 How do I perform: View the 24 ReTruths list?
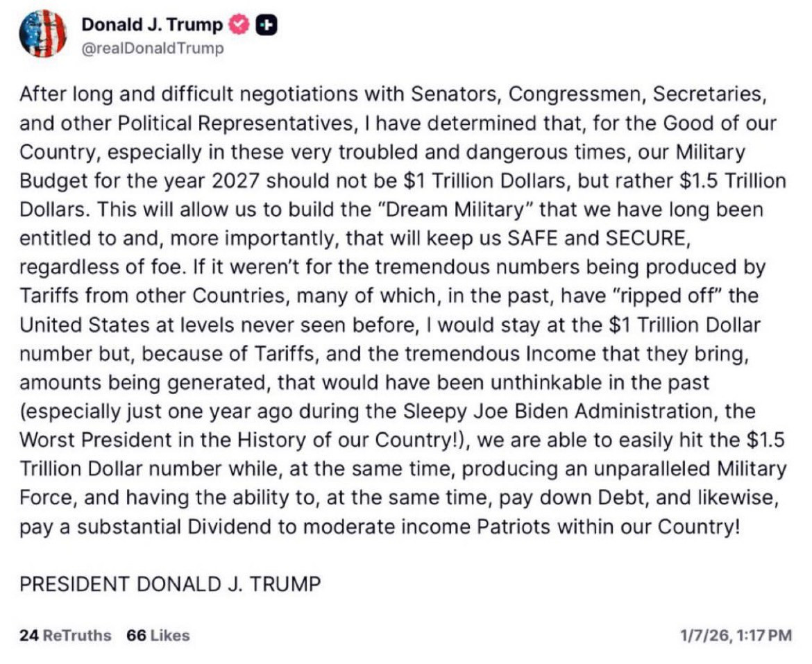pyautogui.click(x=65, y=635)
